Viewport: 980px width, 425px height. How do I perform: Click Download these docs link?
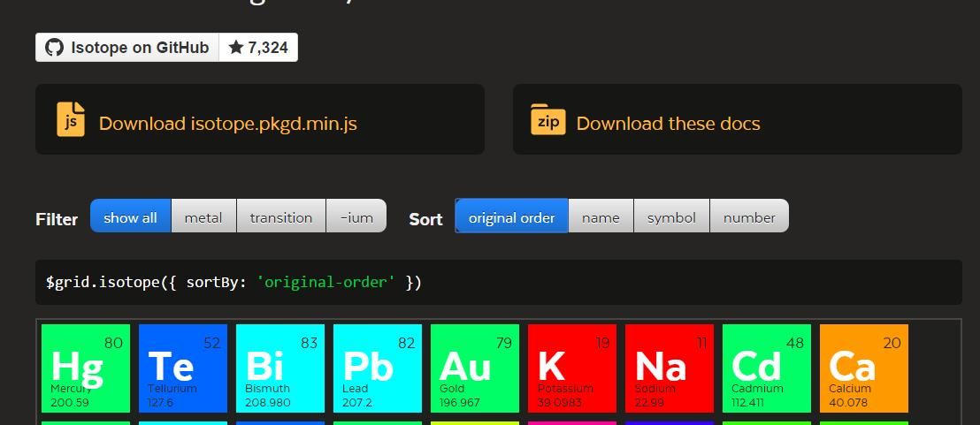tap(668, 124)
